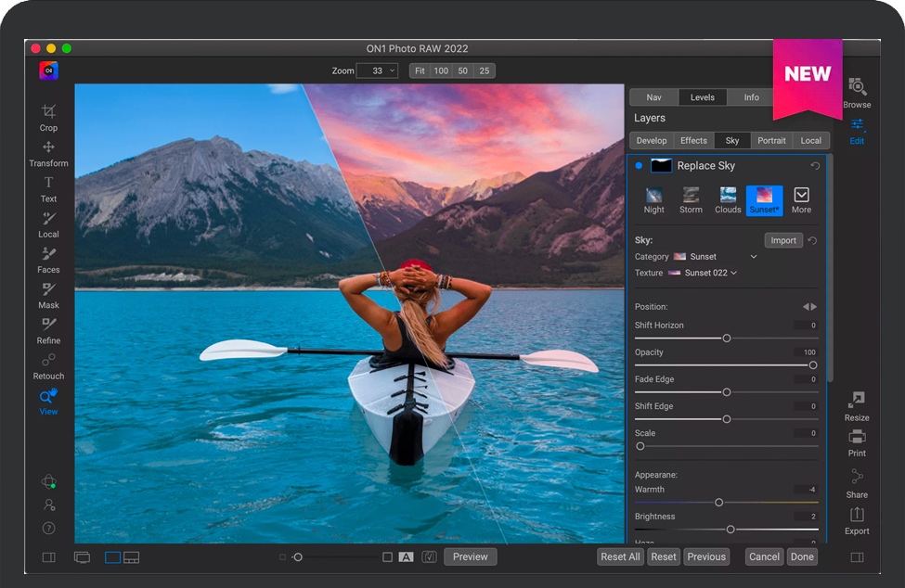Toggle the Replace Sky enable dot

click(x=639, y=166)
